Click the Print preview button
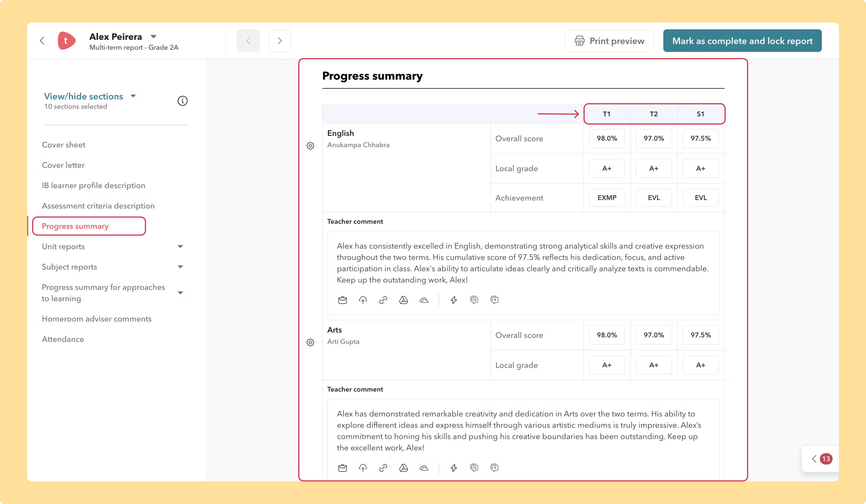The image size is (866, 504). click(609, 41)
